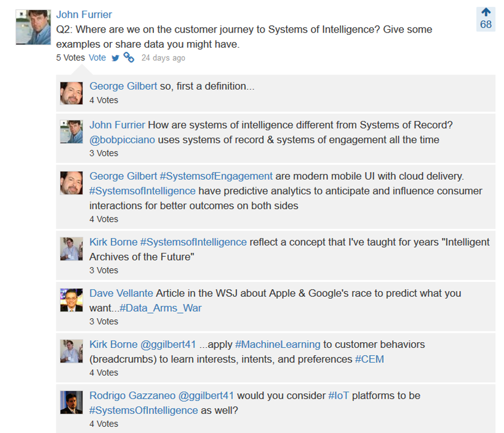Open the @bobpicciano mention

(x=122, y=140)
